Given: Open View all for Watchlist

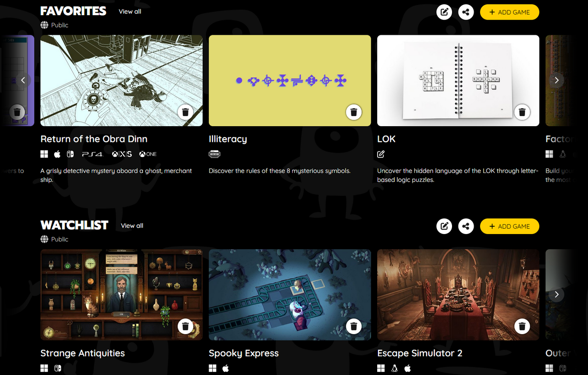Looking at the screenshot, I should 132,226.
